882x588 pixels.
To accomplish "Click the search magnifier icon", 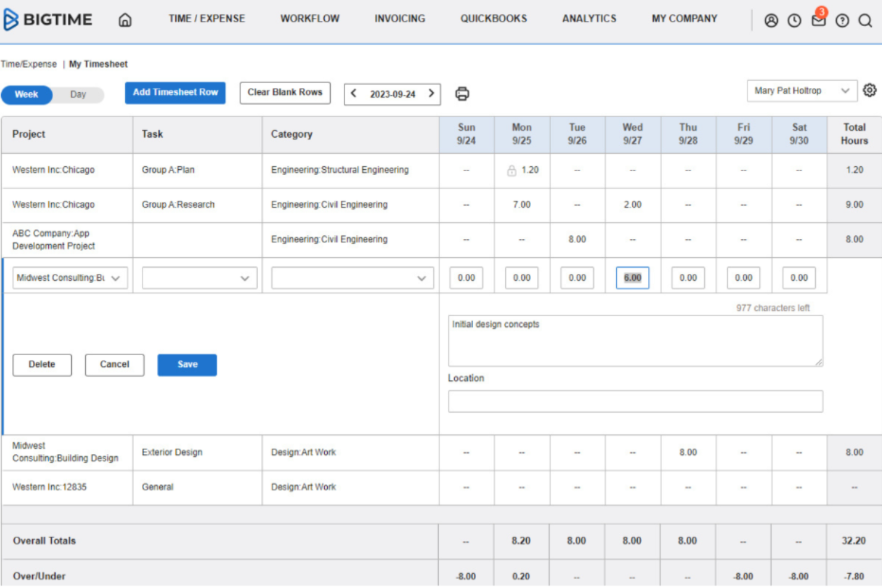I will pyautogui.click(x=865, y=21).
